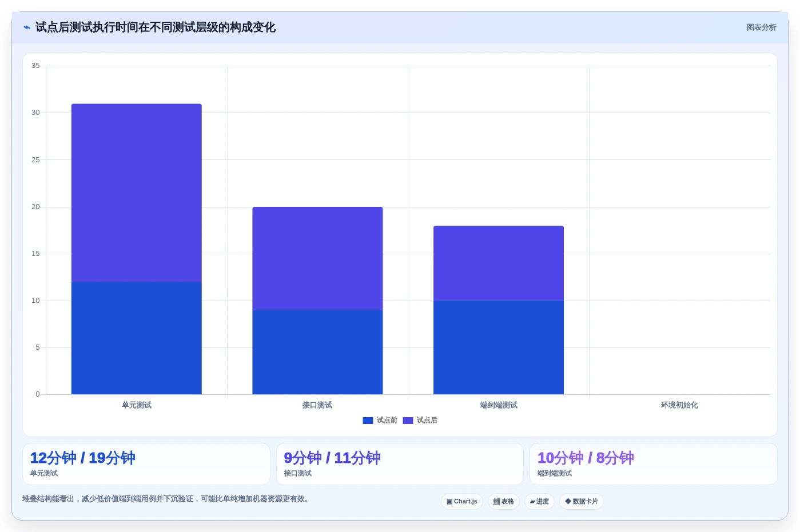
Task: Click the 试点前 segment of 端到端测试 bar
Action: (x=499, y=347)
